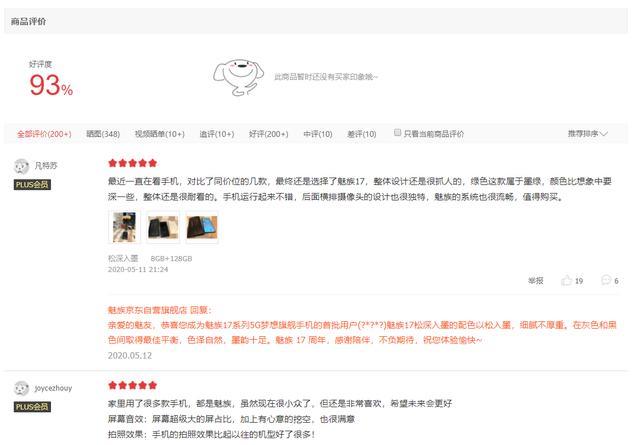Click five-star rating of first review
Viewport: 640px width, 445px height.
point(132,163)
